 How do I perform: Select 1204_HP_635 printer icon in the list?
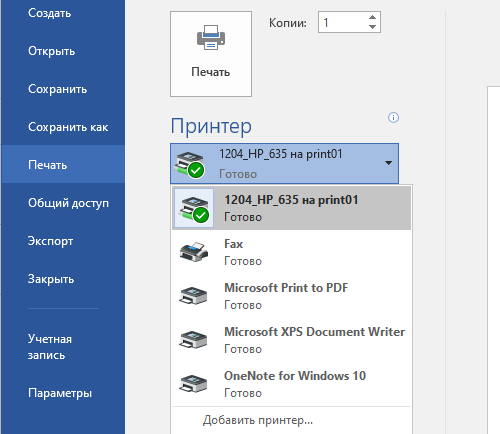pyautogui.click(x=194, y=208)
